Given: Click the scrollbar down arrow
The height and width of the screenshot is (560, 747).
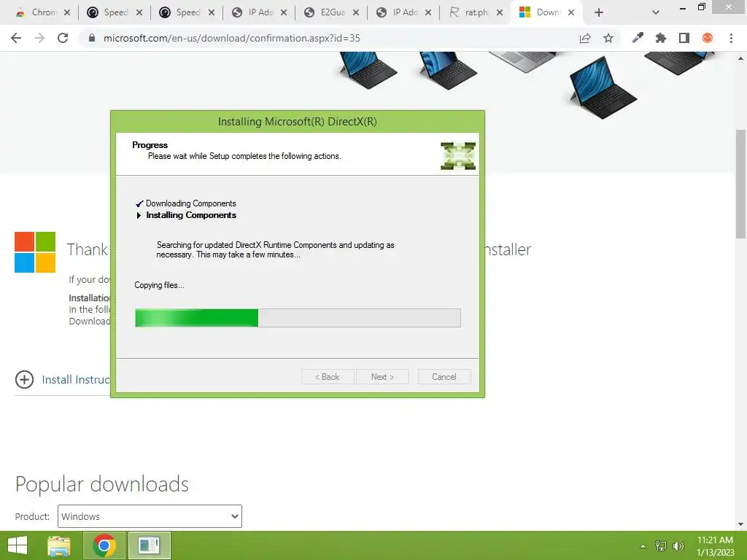Looking at the screenshot, I should click(x=741, y=524).
